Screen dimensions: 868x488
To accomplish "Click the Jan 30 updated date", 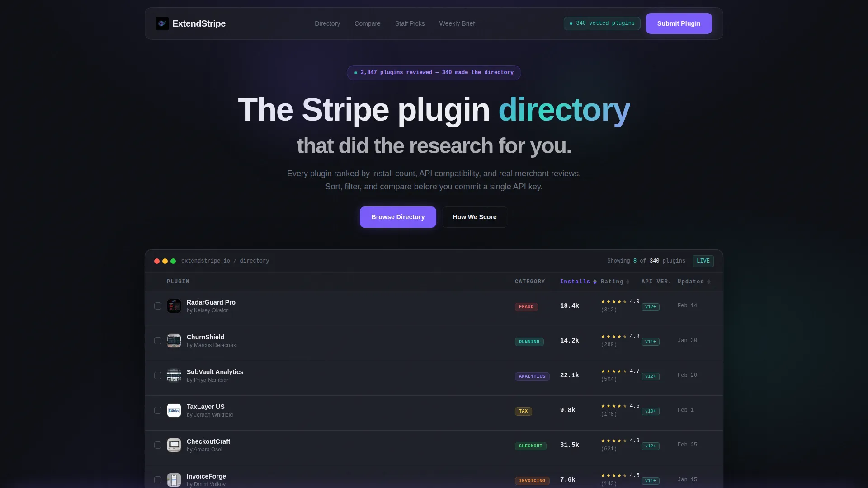I will pos(687,341).
